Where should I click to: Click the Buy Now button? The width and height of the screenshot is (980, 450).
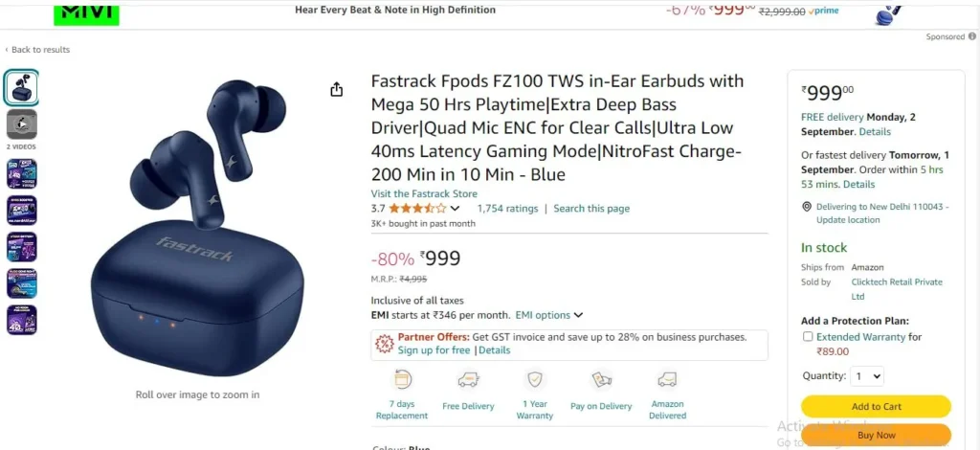(x=876, y=435)
